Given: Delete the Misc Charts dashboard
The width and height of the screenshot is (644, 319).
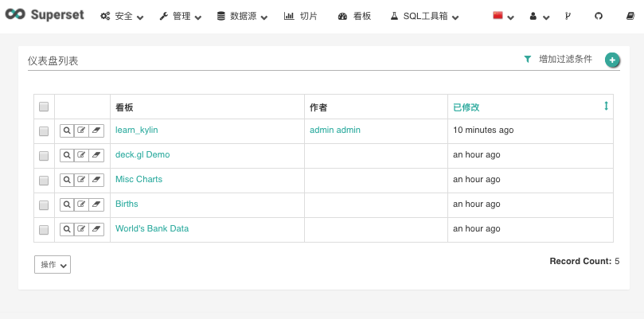Looking at the screenshot, I should point(96,180).
